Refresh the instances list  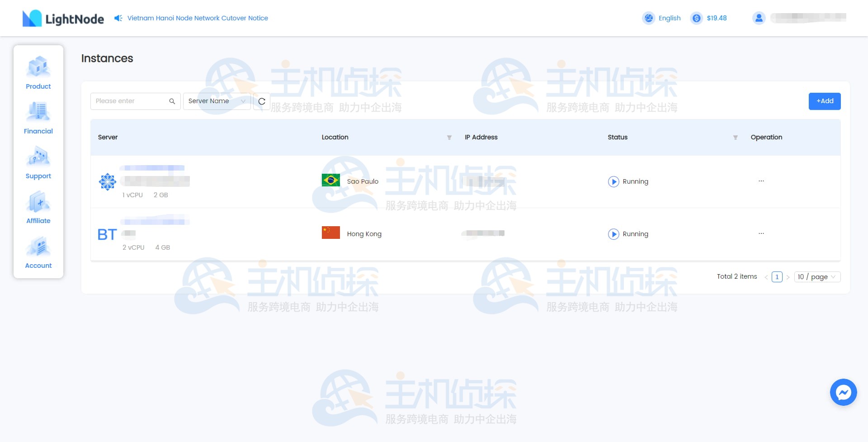(262, 101)
